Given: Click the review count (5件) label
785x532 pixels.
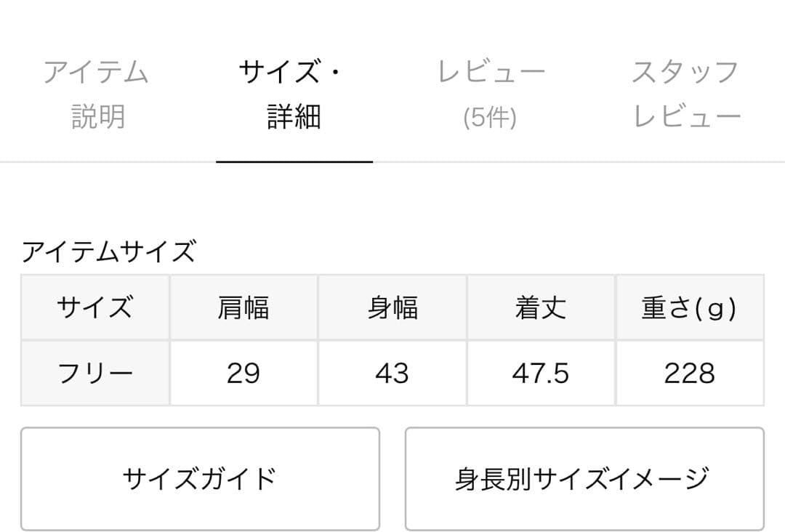Looking at the screenshot, I should 491,119.
